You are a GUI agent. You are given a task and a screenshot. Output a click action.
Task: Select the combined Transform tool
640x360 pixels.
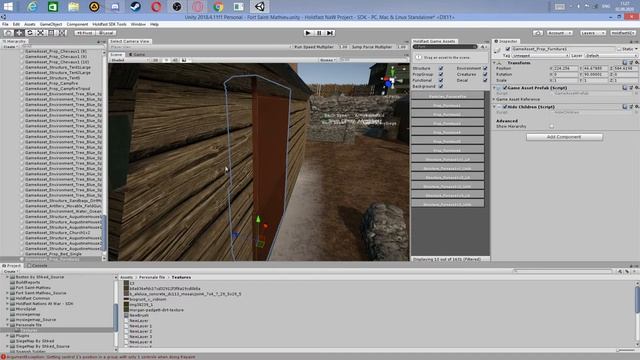click(x=62, y=33)
